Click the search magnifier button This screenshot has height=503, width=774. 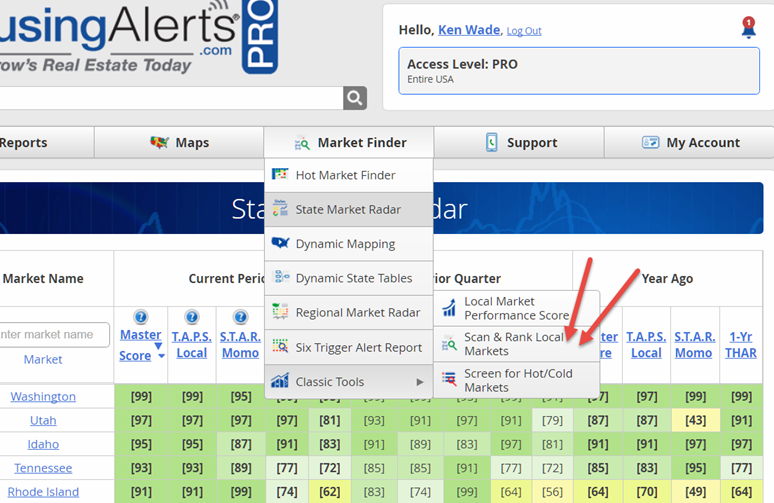pyautogui.click(x=355, y=98)
